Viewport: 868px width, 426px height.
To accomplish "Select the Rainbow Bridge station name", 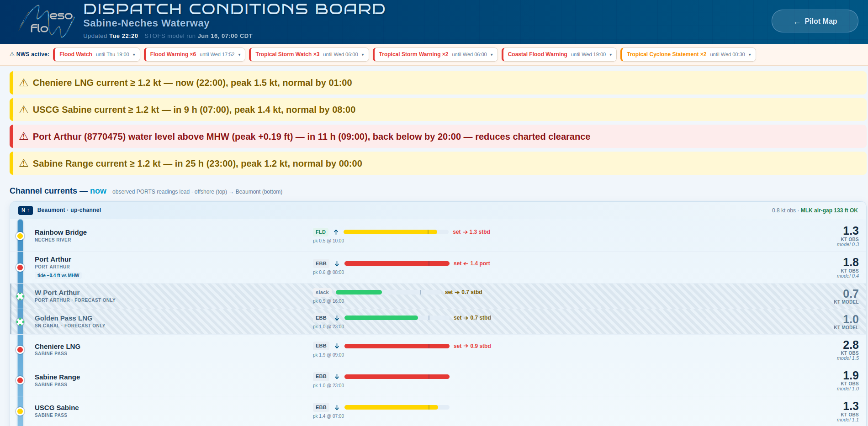I will (61, 232).
